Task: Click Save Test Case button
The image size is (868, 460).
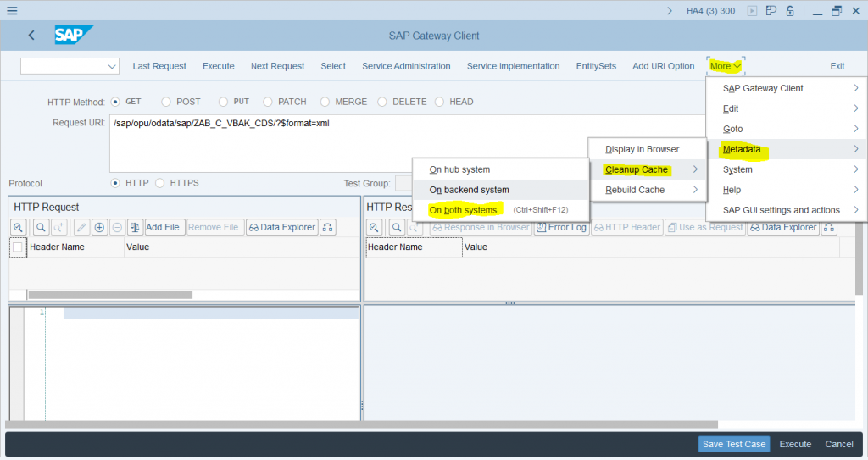Action: (734, 444)
